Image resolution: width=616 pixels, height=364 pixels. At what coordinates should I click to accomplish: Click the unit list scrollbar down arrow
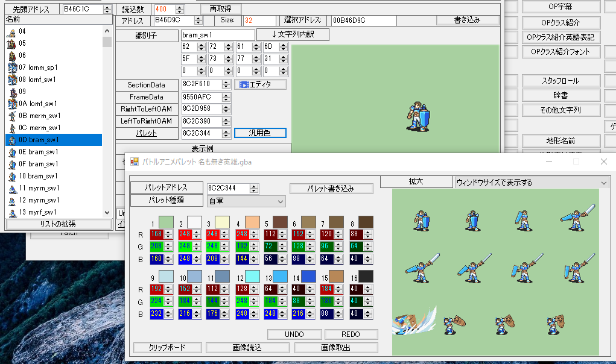click(x=107, y=212)
